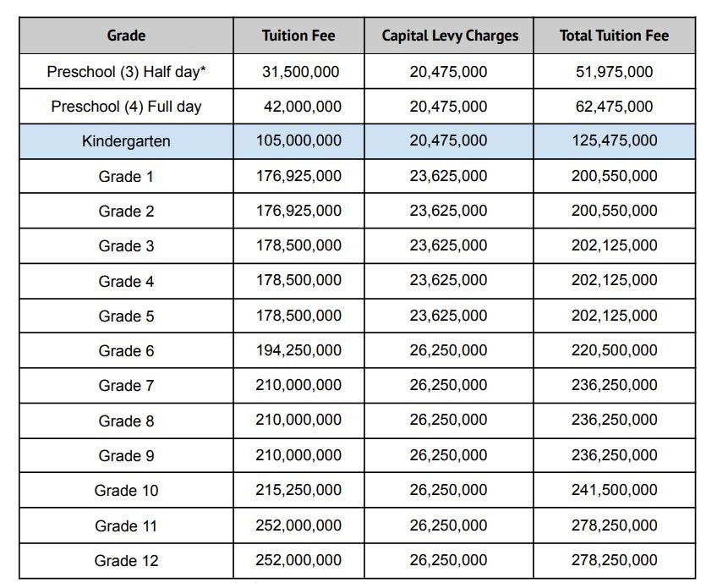Click Grade 12 total 278,250,000

(614, 560)
